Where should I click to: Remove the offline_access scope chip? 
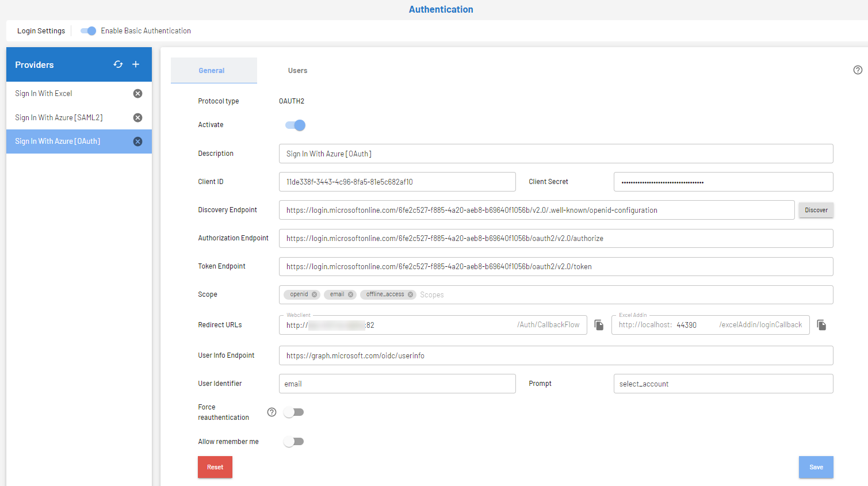coord(410,294)
